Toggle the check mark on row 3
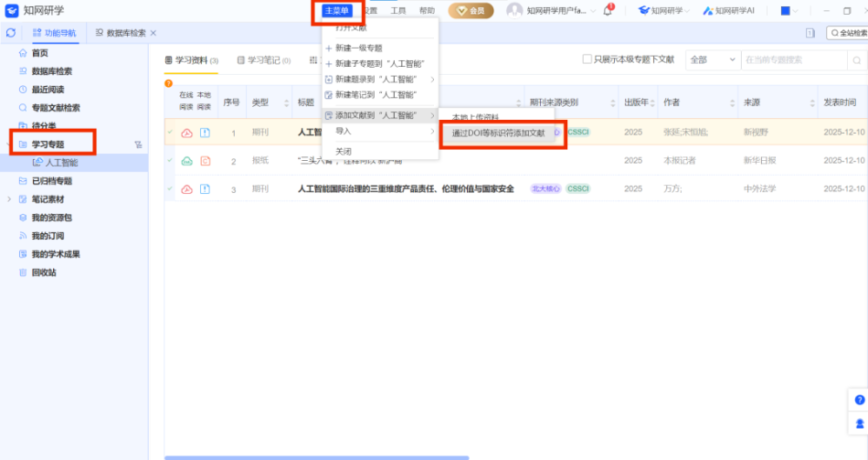 [170, 189]
